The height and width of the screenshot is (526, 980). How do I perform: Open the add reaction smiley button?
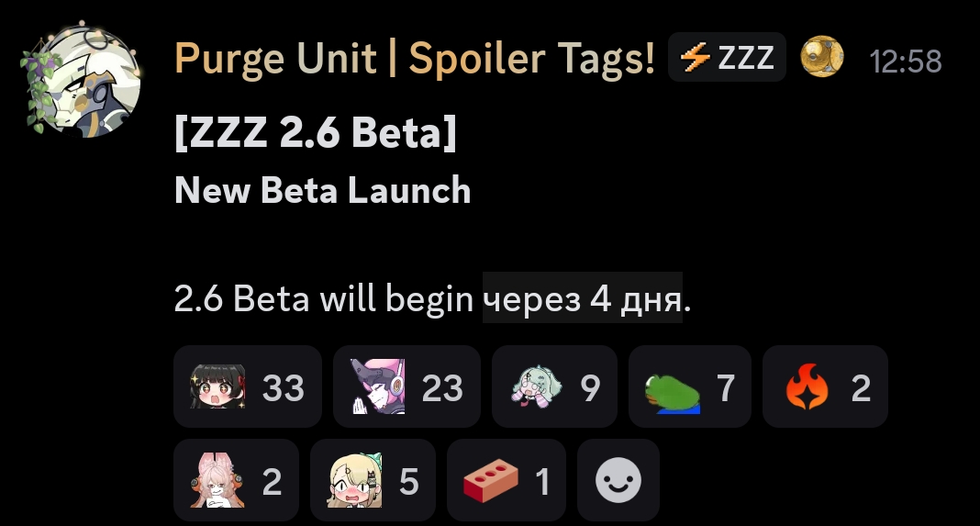[x=618, y=480]
